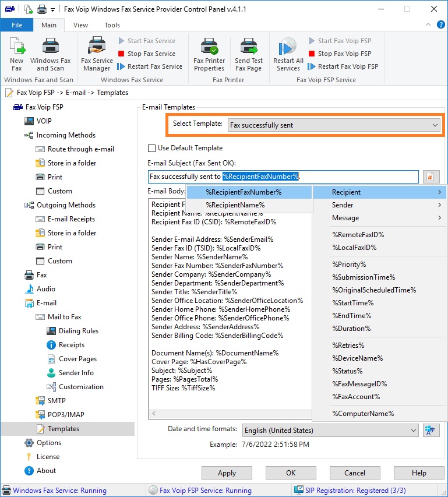Open the Select Template dropdown
Screen dimensions: 448x497
click(334, 125)
